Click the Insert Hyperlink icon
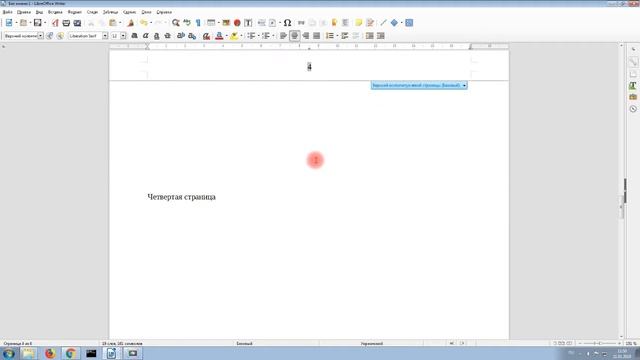 pos(301,23)
